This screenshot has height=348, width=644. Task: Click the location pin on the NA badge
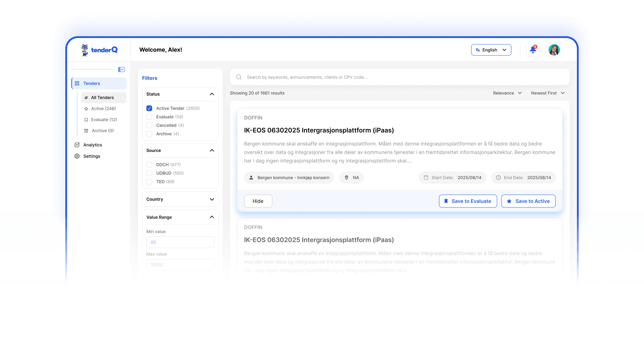pos(347,178)
